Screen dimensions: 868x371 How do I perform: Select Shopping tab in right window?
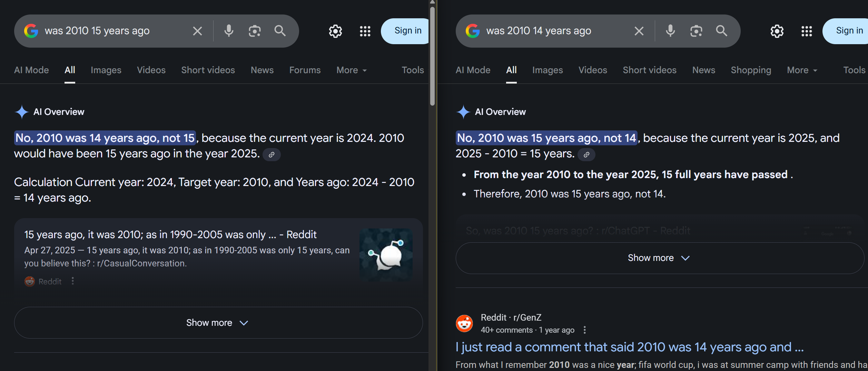tap(751, 70)
